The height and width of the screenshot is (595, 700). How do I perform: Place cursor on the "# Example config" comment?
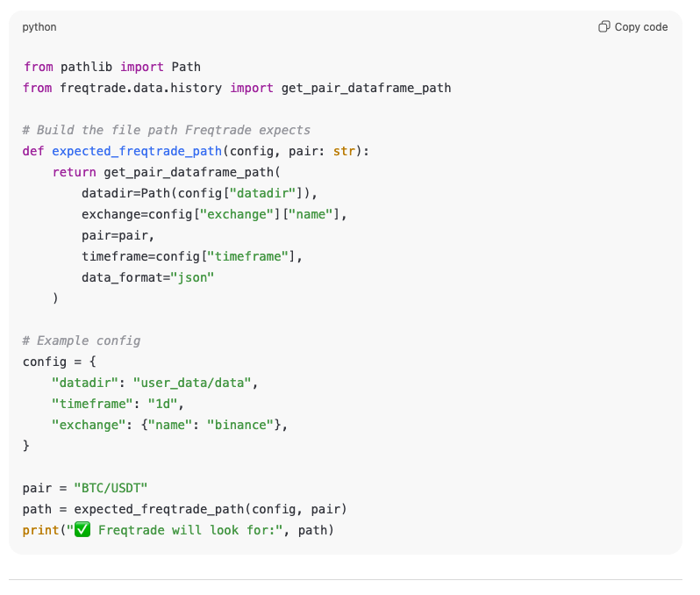(x=82, y=341)
